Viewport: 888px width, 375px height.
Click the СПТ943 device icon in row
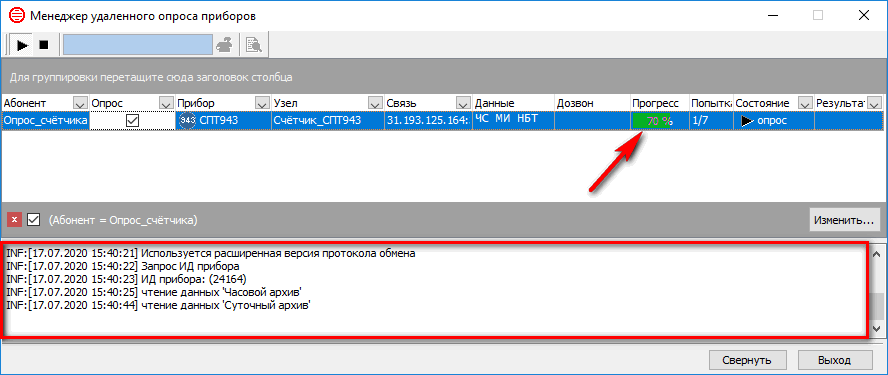pos(187,121)
